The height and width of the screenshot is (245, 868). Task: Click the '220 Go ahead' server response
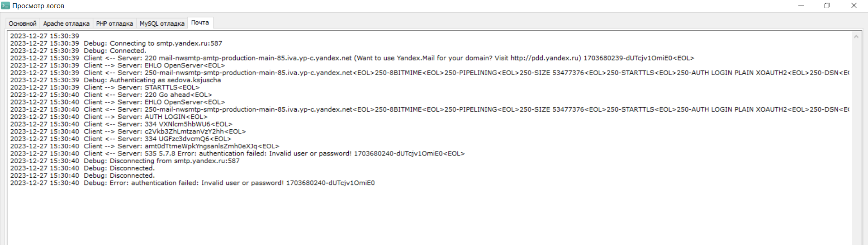(x=178, y=94)
